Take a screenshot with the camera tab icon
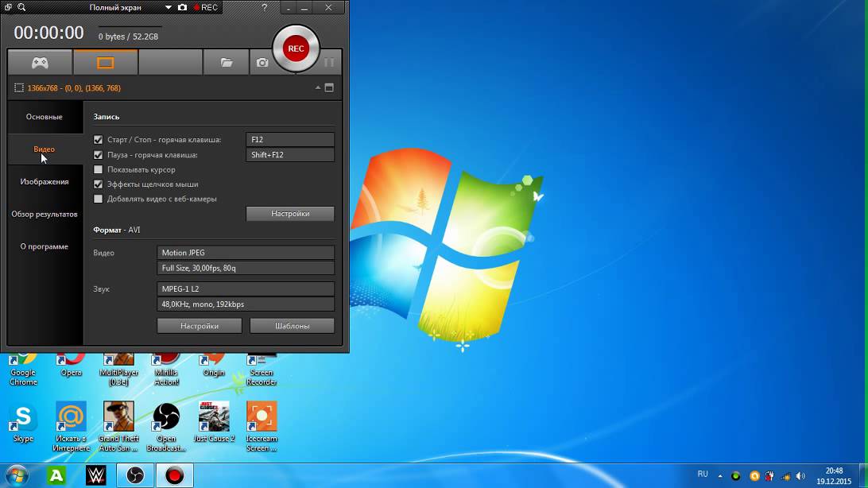This screenshot has width=868, height=488. 262,63
